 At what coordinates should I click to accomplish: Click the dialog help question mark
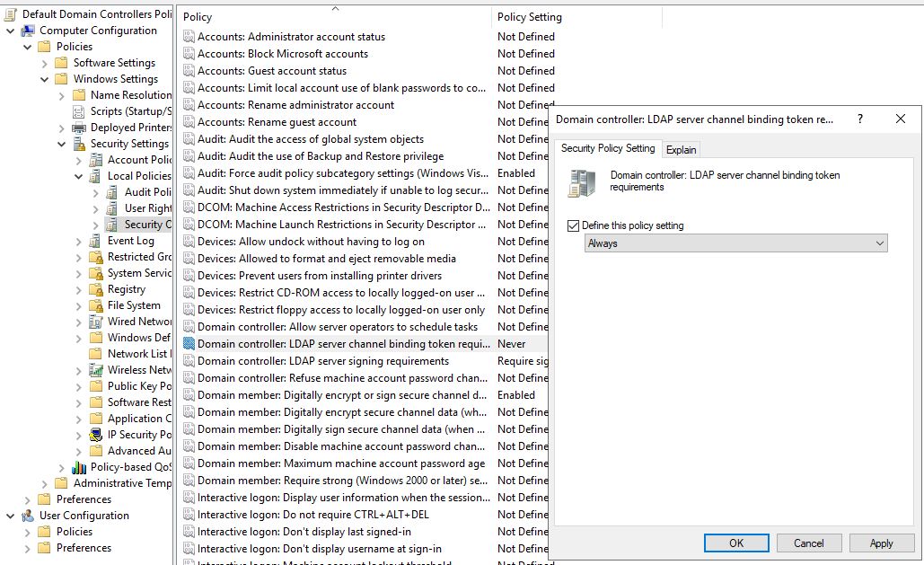(x=860, y=119)
